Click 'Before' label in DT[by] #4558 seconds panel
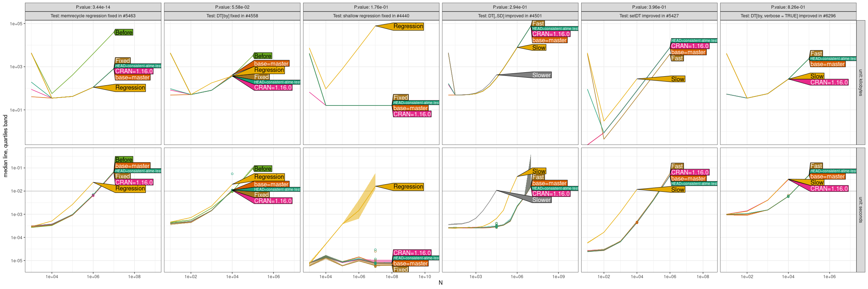This screenshot has width=868, height=289. pos(263,169)
